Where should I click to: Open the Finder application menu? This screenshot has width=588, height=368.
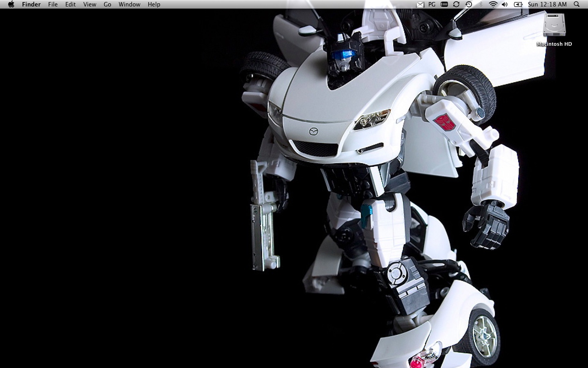pyautogui.click(x=31, y=4)
